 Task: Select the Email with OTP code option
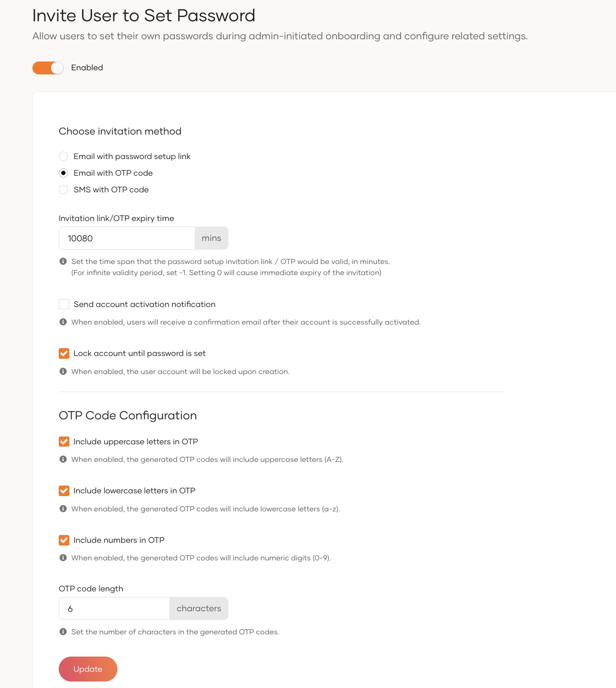point(63,173)
